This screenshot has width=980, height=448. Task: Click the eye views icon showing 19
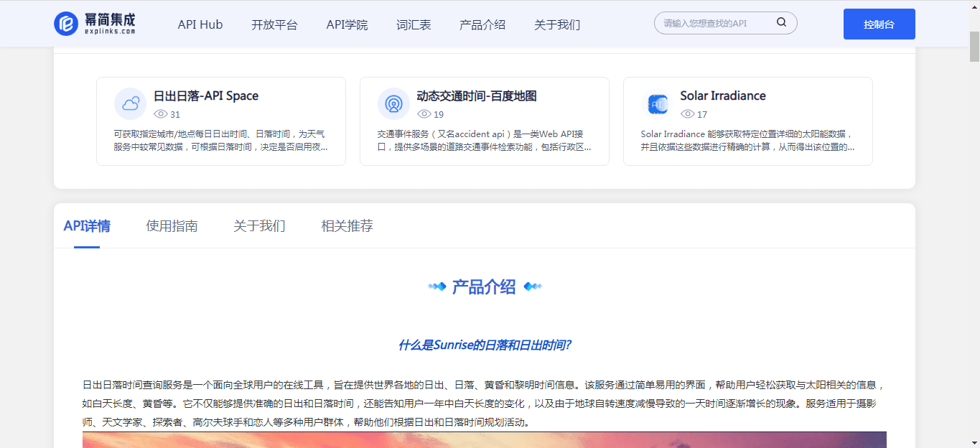(x=424, y=114)
